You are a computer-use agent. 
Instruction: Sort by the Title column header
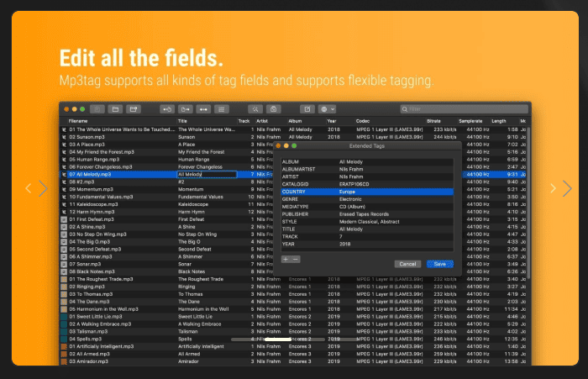pos(182,121)
